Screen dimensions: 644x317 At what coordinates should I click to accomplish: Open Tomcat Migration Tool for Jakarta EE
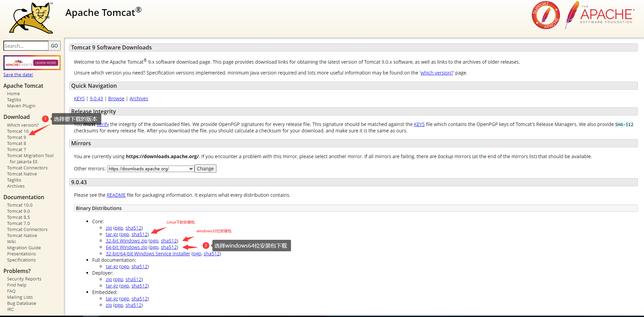click(x=30, y=159)
